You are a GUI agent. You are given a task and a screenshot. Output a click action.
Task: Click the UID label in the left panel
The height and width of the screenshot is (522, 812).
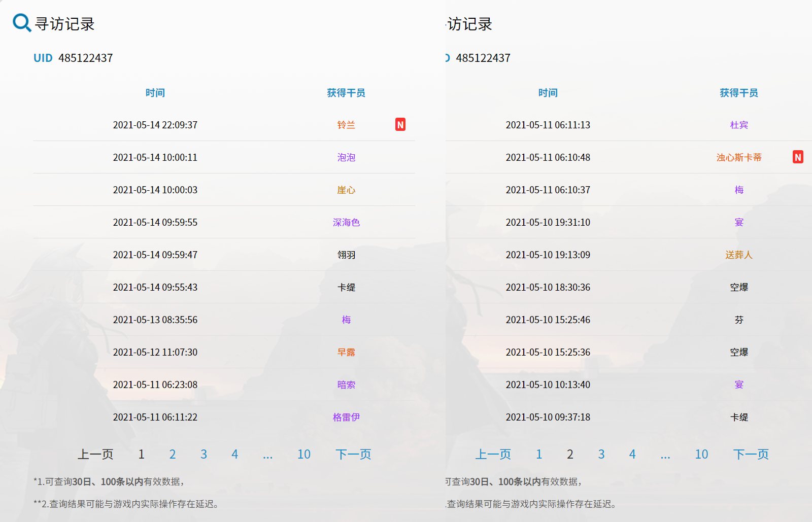tap(43, 58)
